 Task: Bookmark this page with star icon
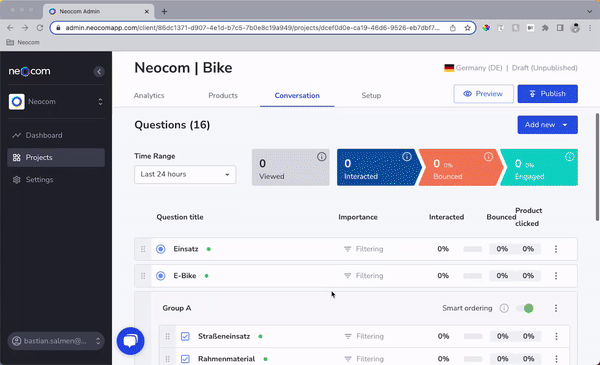click(467, 28)
